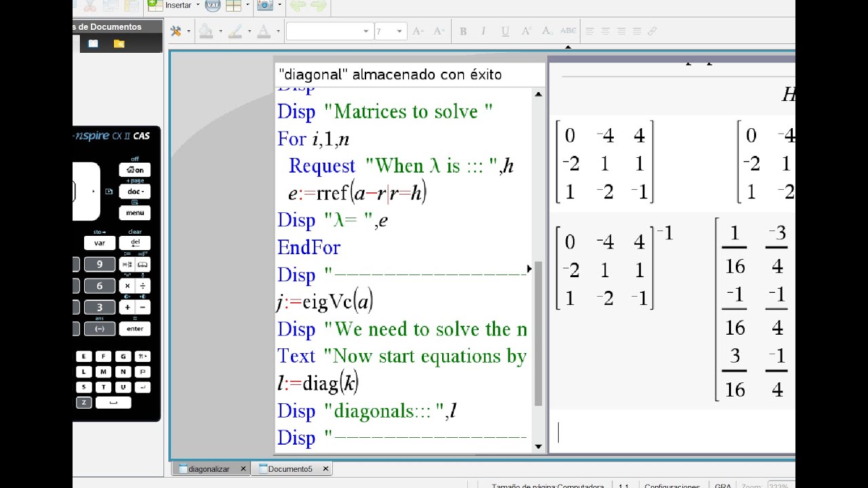This screenshot has height=488, width=868.
Task: Click the fill color bucket icon
Action: click(x=206, y=31)
